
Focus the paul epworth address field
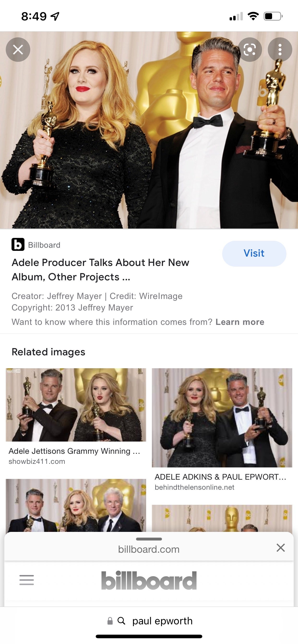[149, 621]
